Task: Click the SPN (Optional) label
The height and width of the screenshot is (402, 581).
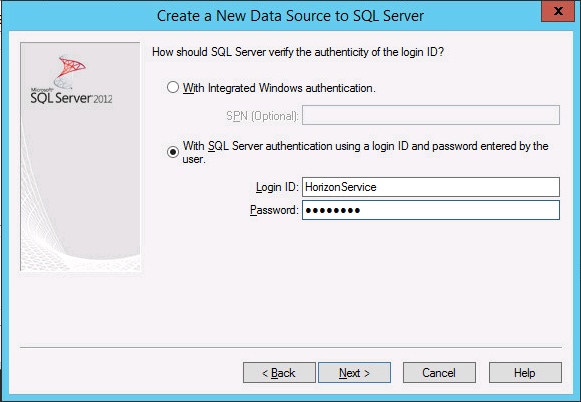Action: (x=262, y=116)
